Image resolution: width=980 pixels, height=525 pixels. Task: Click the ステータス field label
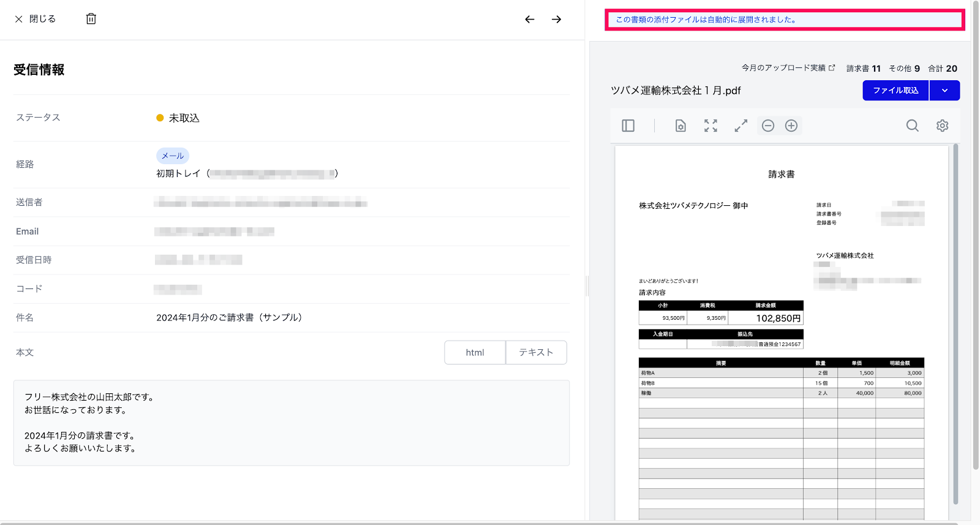[x=38, y=118]
